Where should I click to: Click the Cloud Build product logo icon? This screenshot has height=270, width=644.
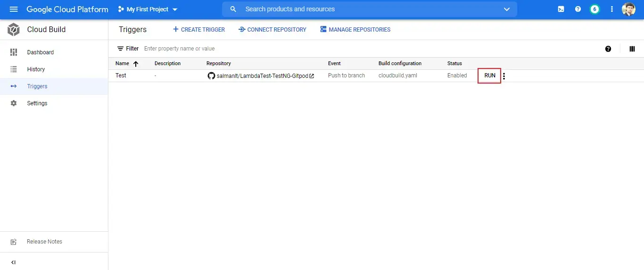pyautogui.click(x=14, y=29)
